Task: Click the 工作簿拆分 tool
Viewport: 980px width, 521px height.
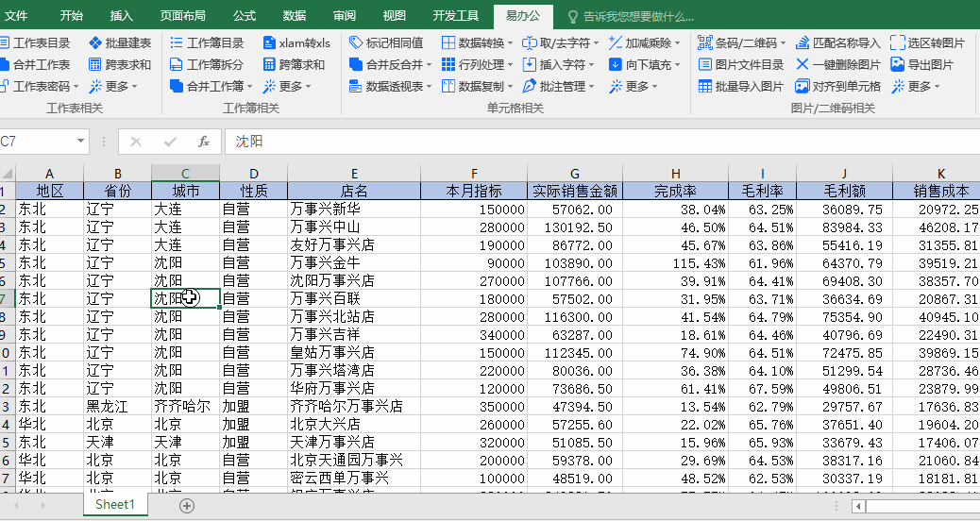Action: (207, 64)
